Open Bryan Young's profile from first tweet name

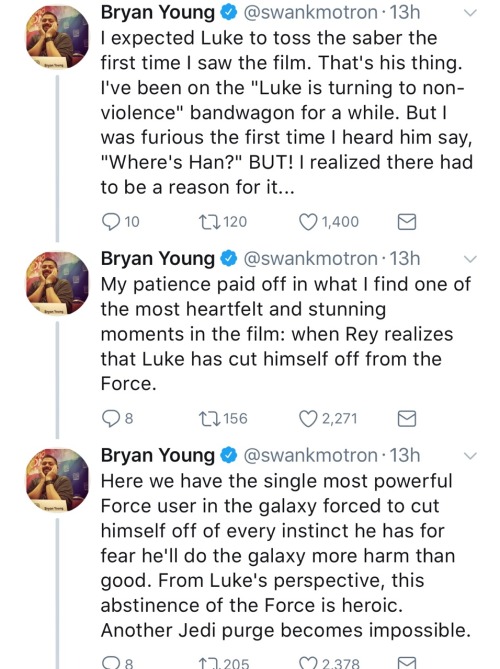click(x=158, y=13)
